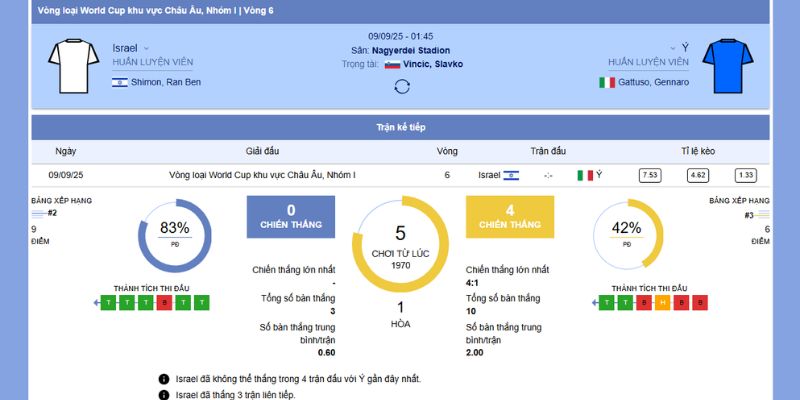The width and height of the screenshot is (800, 400).
Task: Open referee Vincic, Slavko link
Action: click(432, 64)
